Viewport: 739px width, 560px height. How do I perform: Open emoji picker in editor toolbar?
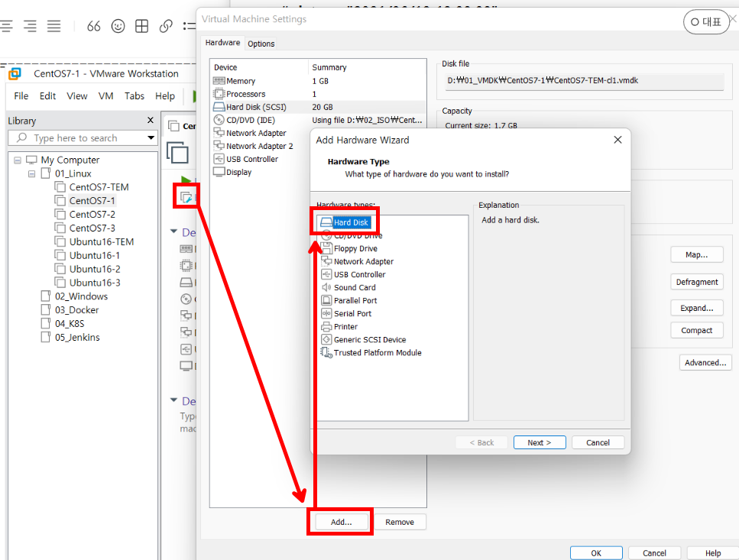click(x=118, y=26)
